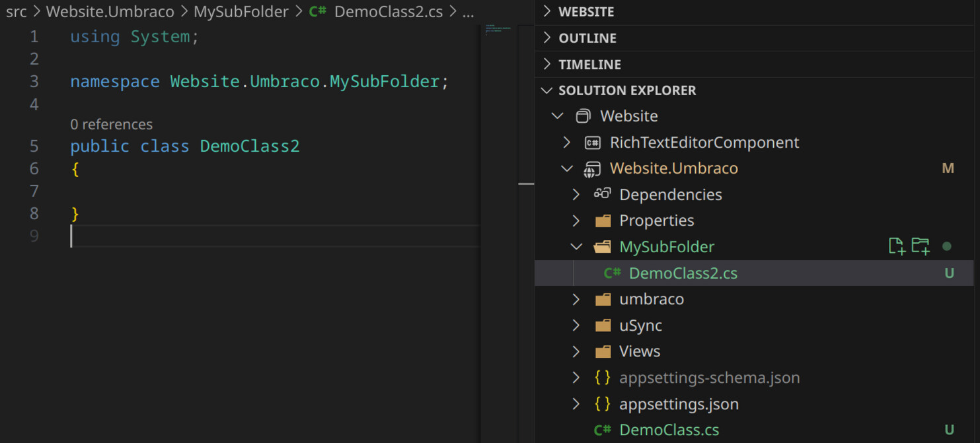Select the RichTextEditorComponent project name
This screenshot has width=980, height=443.
704,143
